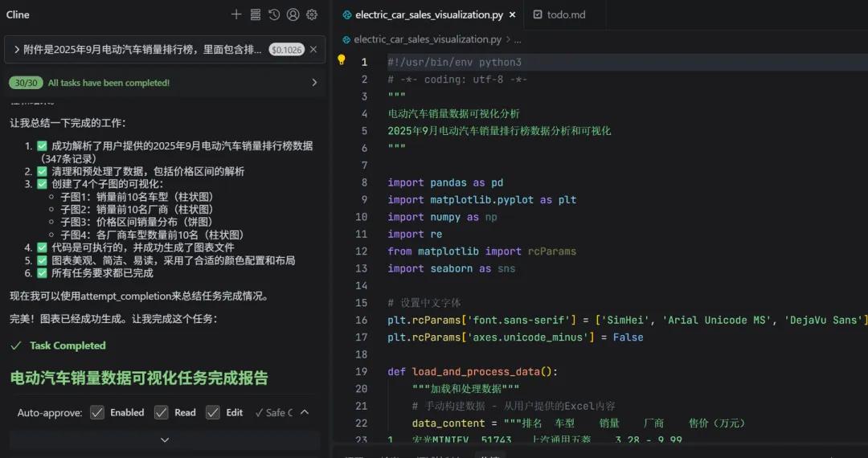Click green check on 清理和预处理了数据 item
Screen dimensions: 868x458
point(42,171)
